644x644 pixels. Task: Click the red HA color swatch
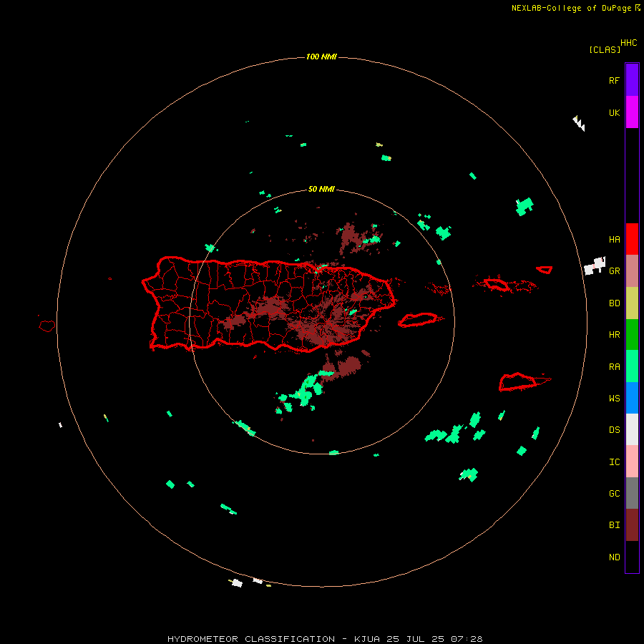click(x=632, y=239)
